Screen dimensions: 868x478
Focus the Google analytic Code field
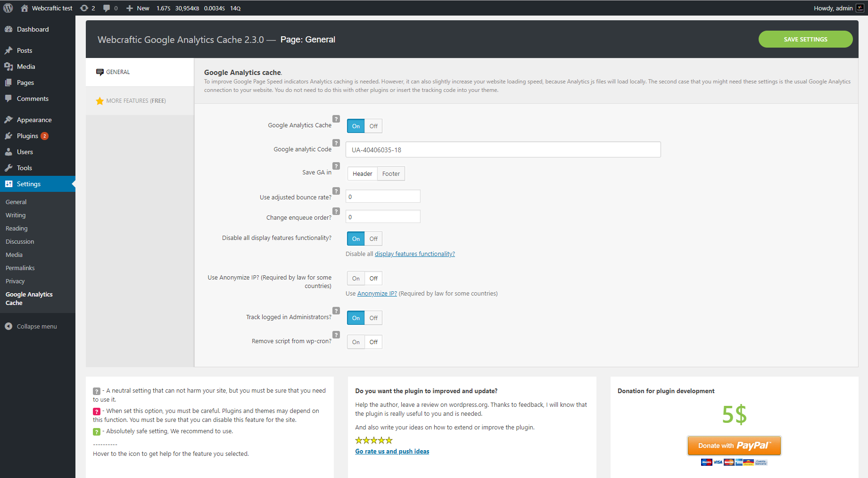coord(503,149)
